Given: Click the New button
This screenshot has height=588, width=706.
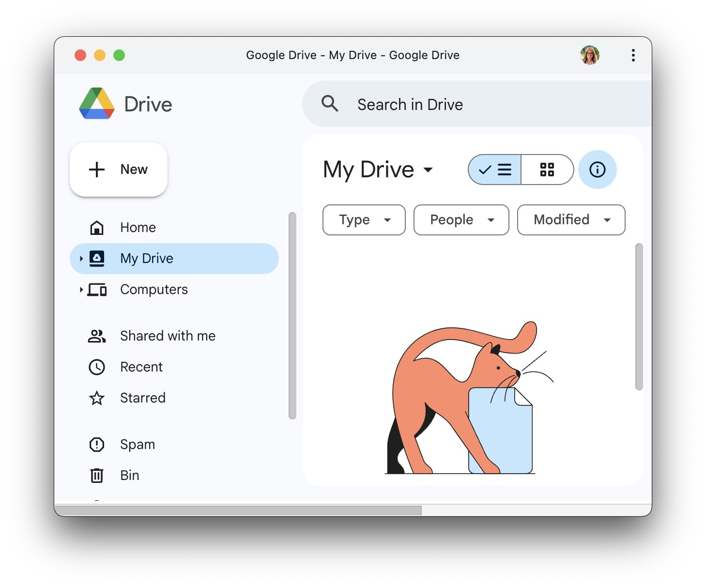Looking at the screenshot, I should (119, 170).
